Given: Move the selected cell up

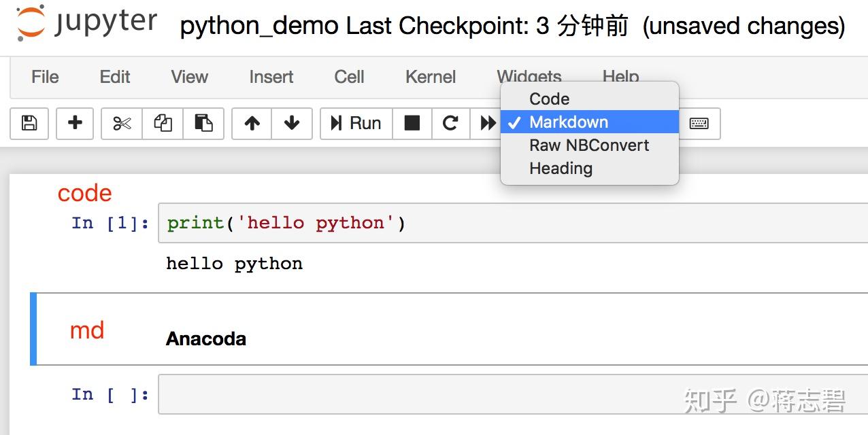Looking at the screenshot, I should click(252, 124).
